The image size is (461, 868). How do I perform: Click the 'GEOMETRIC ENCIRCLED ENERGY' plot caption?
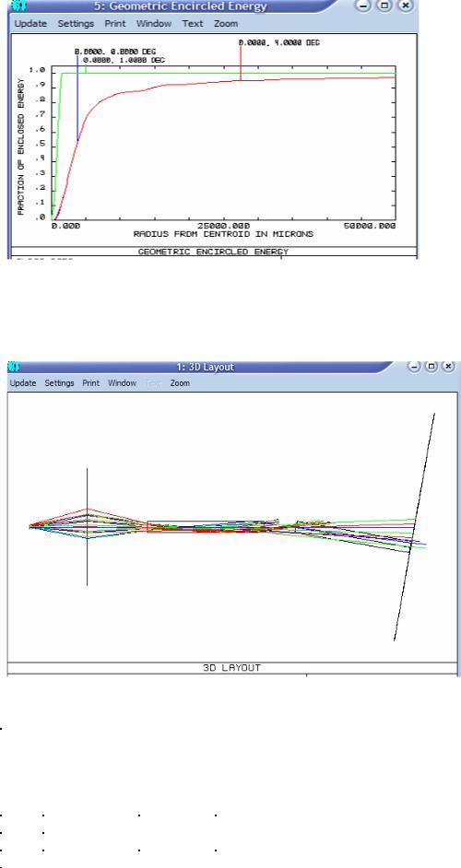point(213,252)
